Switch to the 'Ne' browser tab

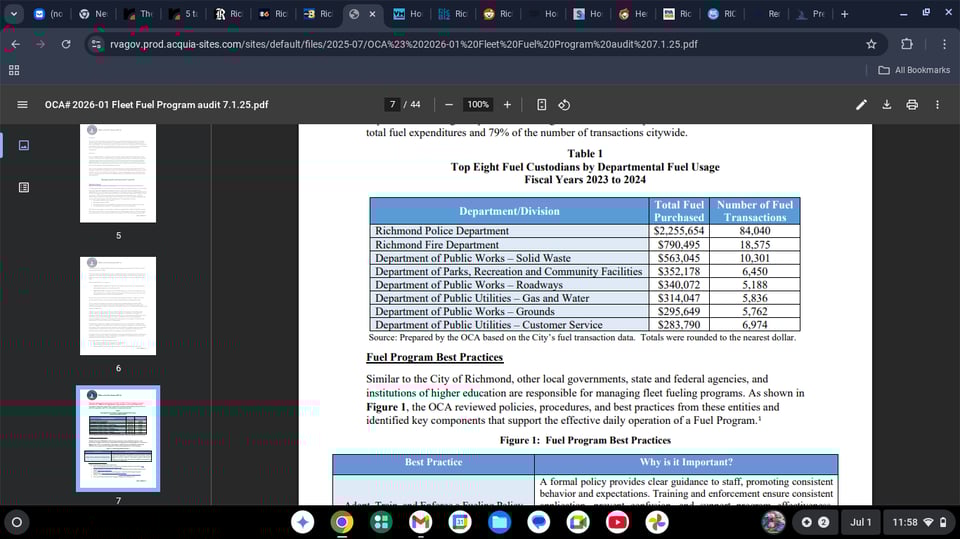click(93, 13)
